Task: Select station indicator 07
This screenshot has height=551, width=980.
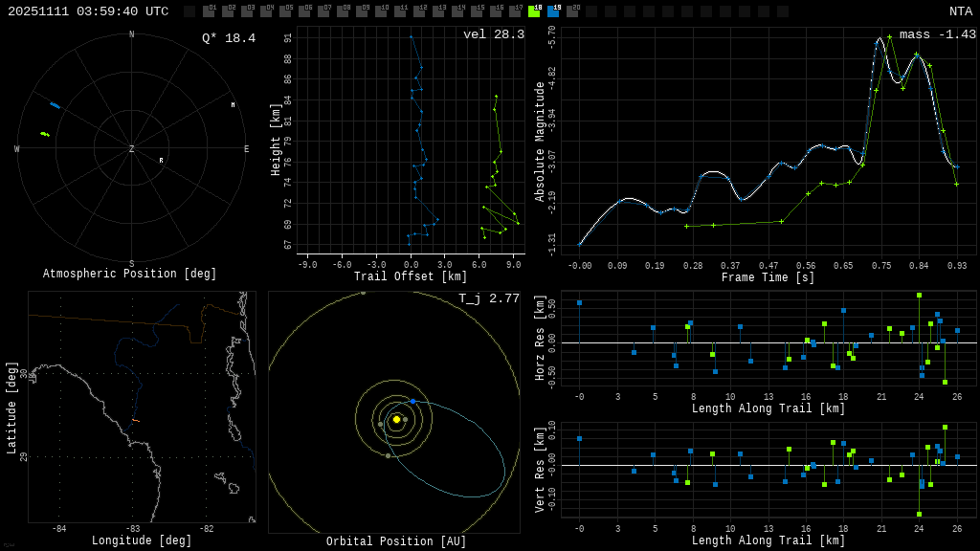Action: pyautogui.click(x=323, y=11)
